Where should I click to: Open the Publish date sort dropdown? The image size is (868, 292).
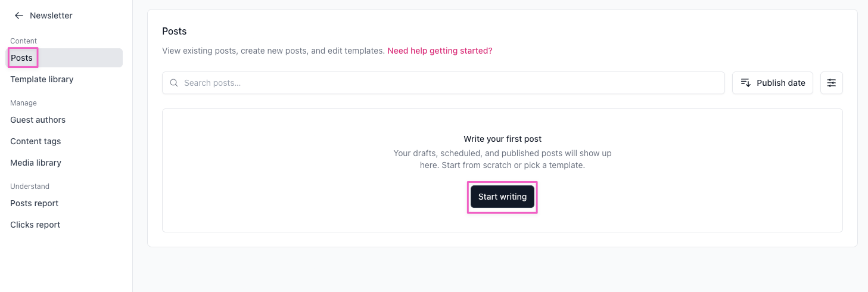773,83
